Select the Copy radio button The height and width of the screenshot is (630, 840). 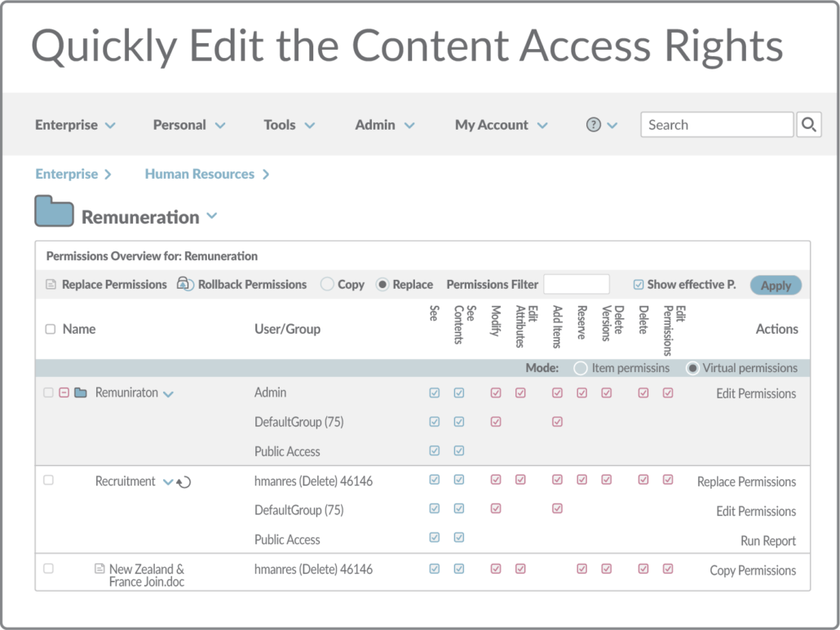tap(327, 285)
